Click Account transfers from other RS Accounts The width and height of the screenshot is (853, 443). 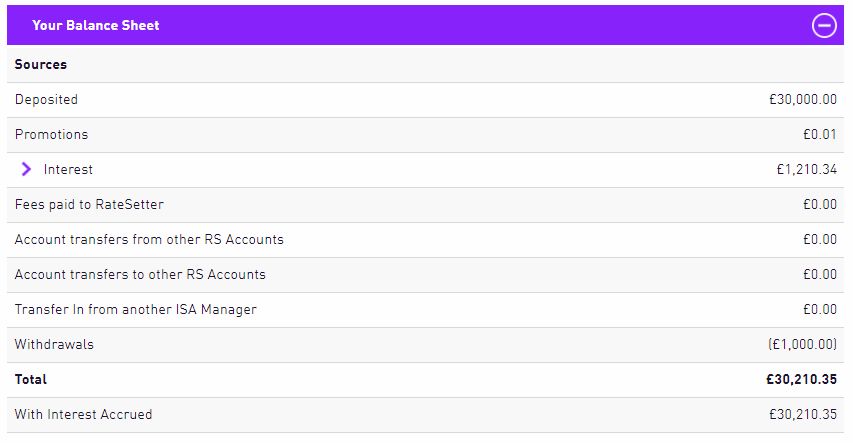tap(149, 239)
